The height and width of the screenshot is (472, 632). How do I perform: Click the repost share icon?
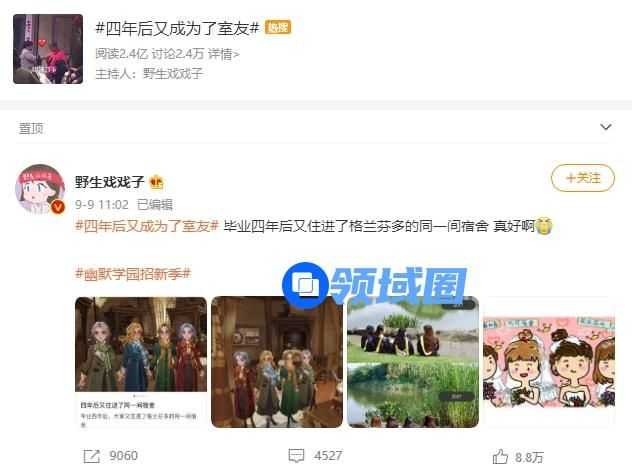point(91,456)
